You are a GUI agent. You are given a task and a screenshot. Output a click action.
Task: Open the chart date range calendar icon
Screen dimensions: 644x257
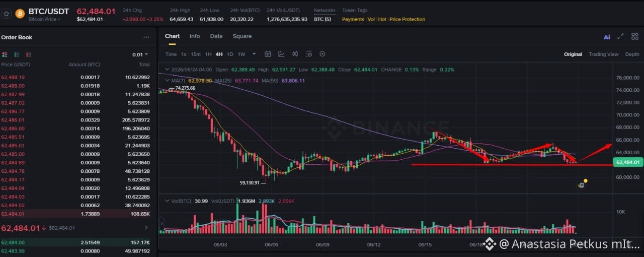click(x=268, y=54)
